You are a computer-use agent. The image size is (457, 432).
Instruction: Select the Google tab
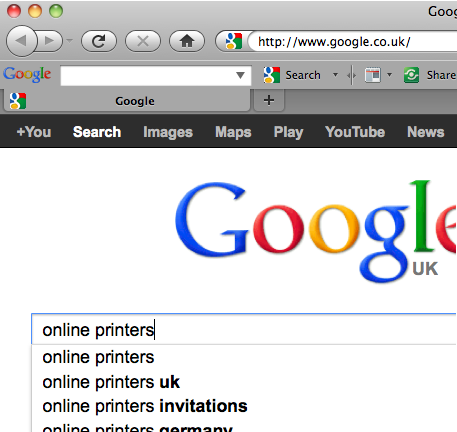point(127,101)
